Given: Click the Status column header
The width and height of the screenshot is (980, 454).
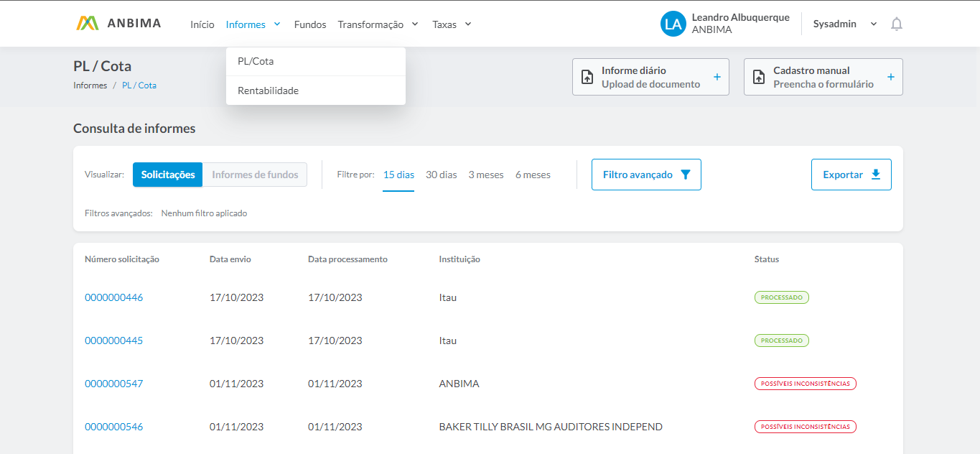Looking at the screenshot, I should point(766,259).
